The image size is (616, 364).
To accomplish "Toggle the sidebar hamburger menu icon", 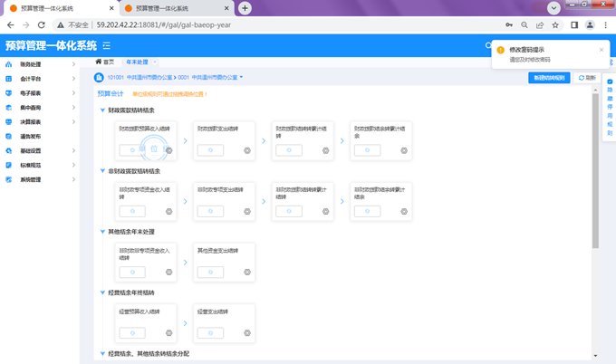I will pyautogui.click(x=107, y=46).
